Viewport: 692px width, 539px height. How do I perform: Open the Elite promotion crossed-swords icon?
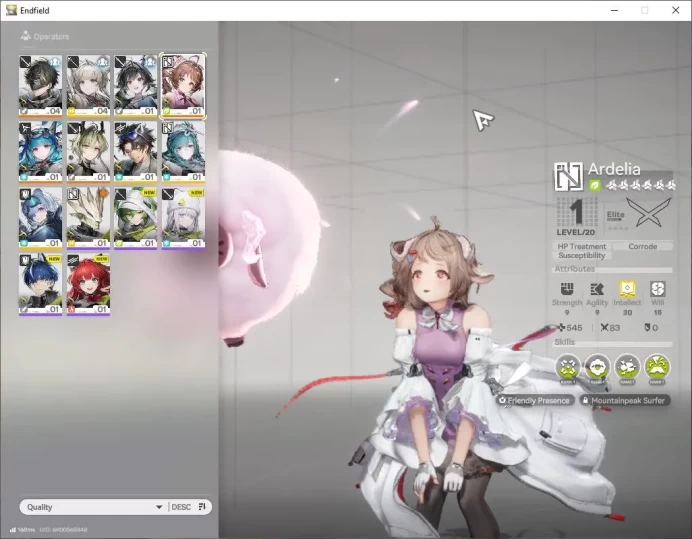coord(649,213)
